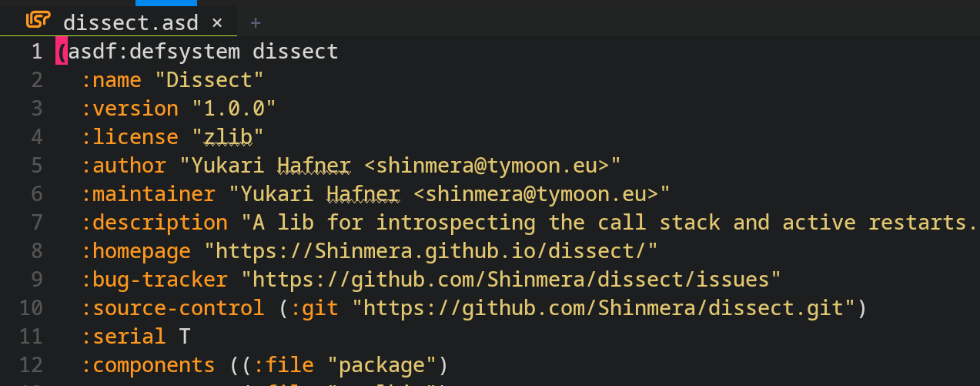Close the dissect.asd tab
The image size is (980, 386).
tap(217, 22)
